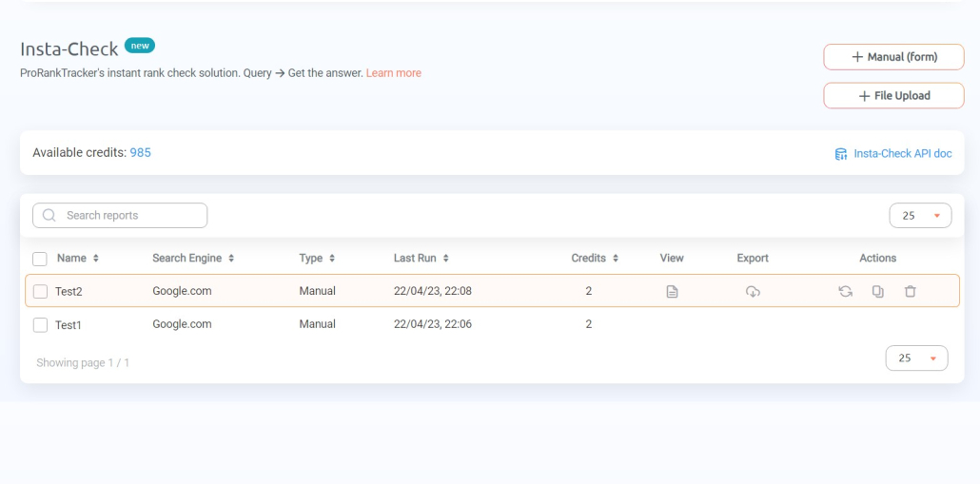Open the top rows-per-page 25 dropdown
Screen dimensions: 980x484
pos(920,216)
